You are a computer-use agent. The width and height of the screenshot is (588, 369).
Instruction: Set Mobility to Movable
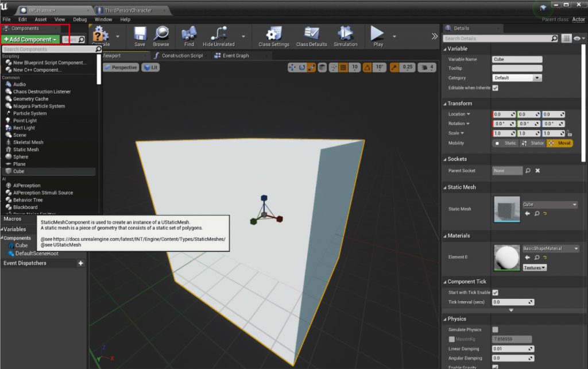(x=559, y=143)
